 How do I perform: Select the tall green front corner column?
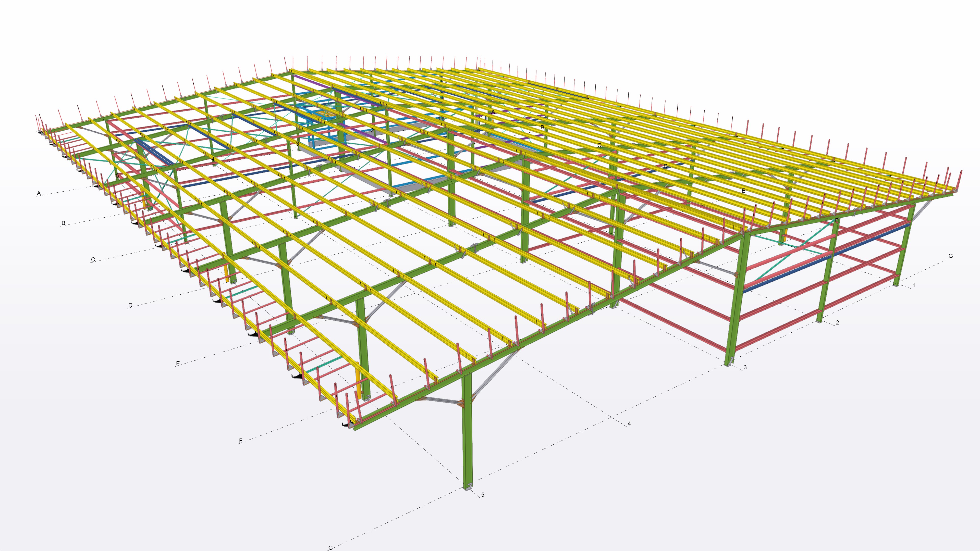(467, 437)
